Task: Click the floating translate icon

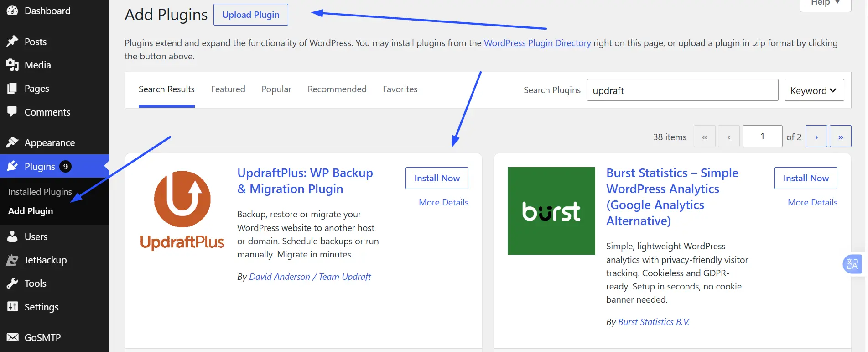Action: pos(852,264)
